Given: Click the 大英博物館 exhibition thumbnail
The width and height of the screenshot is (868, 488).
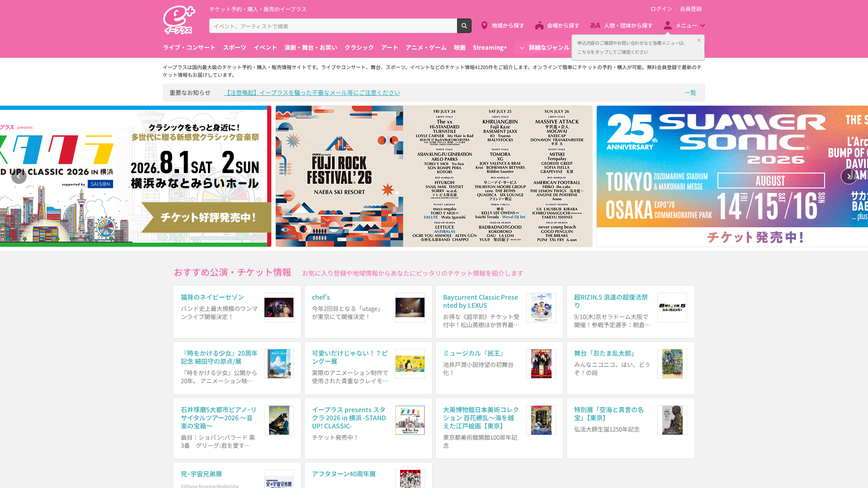Looking at the screenshot, I should [541, 420].
